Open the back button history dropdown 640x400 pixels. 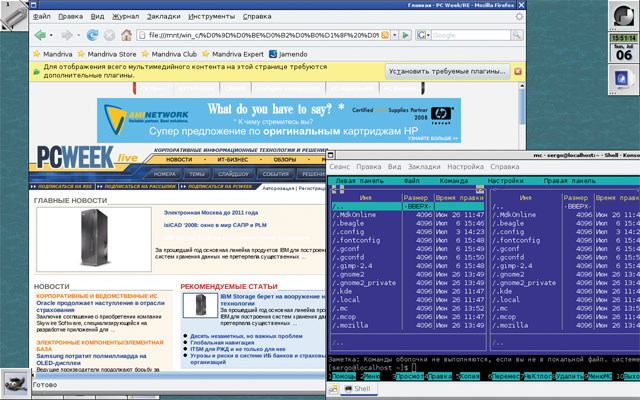pos(51,36)
